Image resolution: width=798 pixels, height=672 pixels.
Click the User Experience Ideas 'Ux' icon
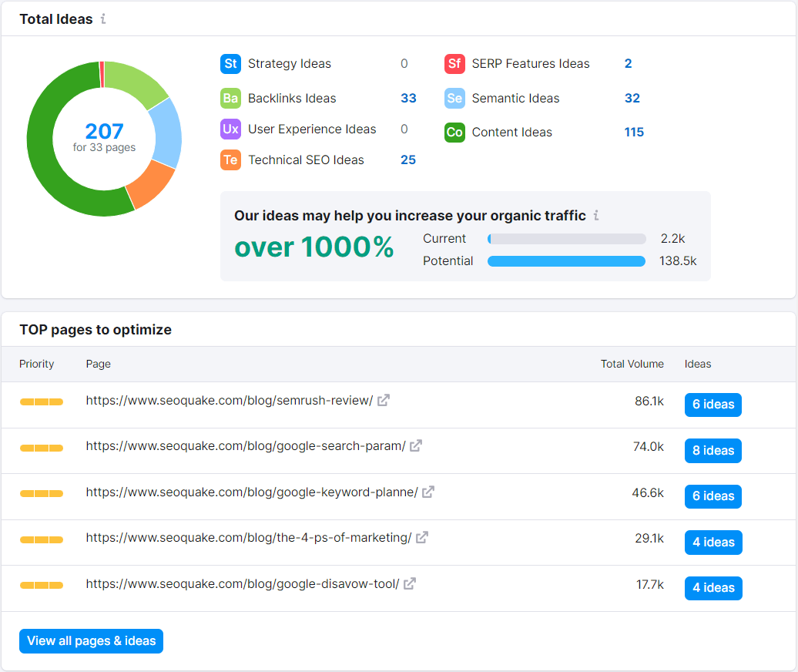point(230,129)
